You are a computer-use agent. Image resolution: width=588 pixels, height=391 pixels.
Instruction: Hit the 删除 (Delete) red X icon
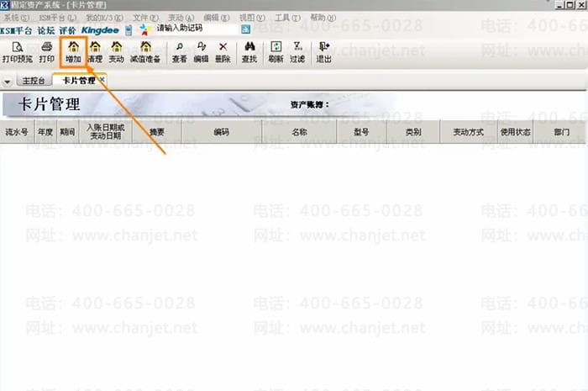223,48
